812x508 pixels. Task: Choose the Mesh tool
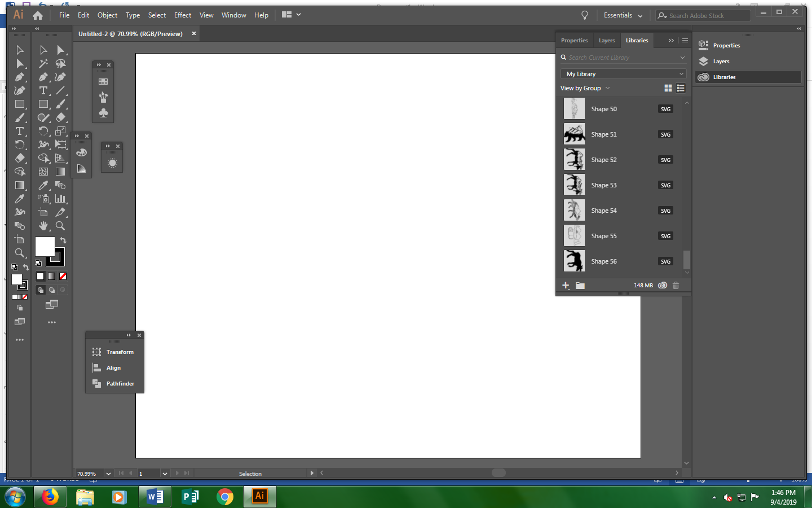(43, 172)
